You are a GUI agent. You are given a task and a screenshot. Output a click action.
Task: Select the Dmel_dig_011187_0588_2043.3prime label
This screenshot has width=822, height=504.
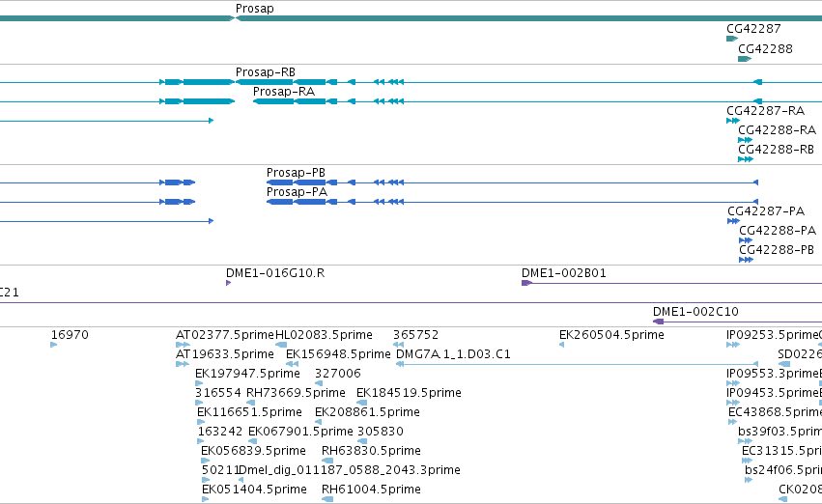[349, 471]
